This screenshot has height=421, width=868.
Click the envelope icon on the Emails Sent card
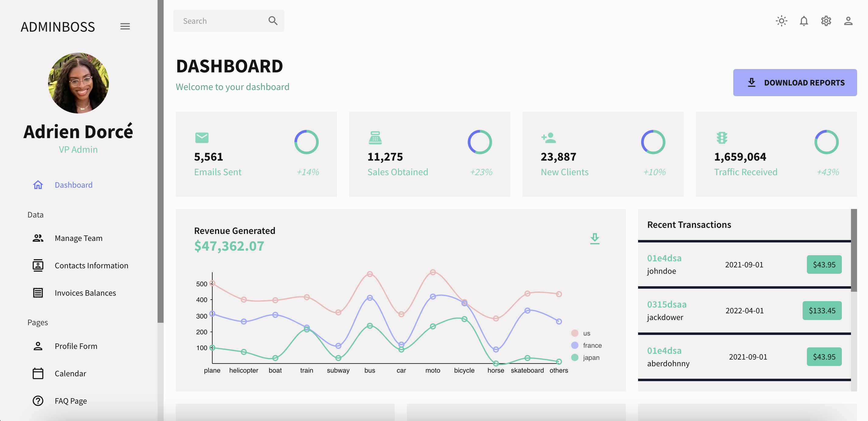click(x=202, y=137)
